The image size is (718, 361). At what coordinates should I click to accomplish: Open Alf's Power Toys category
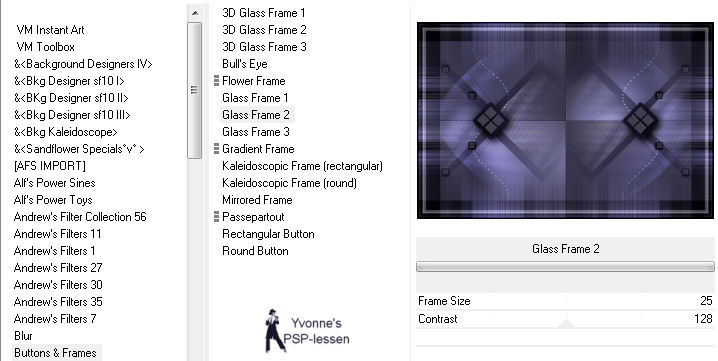pyautogui.click(x=53, y=200)
